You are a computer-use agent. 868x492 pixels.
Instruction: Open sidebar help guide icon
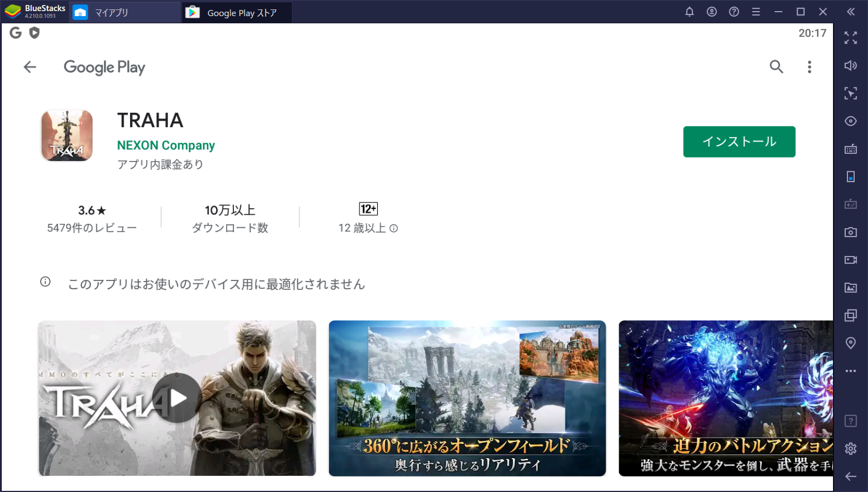851,421
